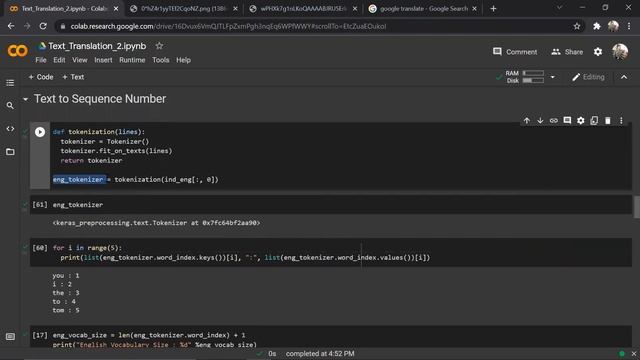Open the Chrome tab search chevron
The height and width of the screenshot is (360, 640).
[560, 7]
